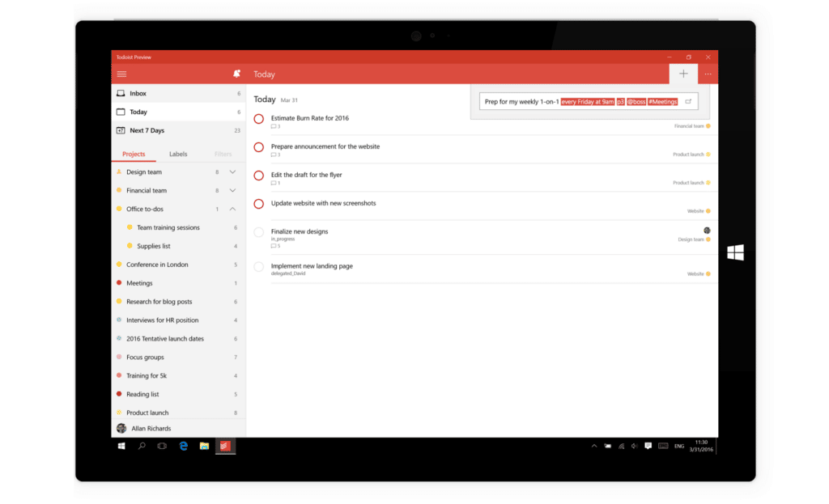Complete the Update website with new screenshots task
Screen dimensions: 829x504
tap(259, 204)
